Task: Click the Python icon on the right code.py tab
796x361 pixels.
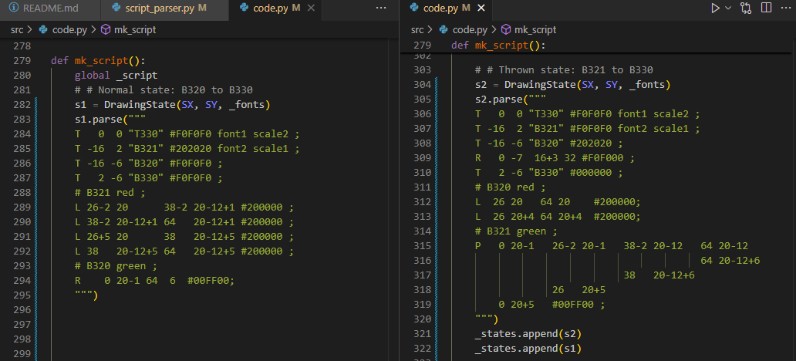Action: tap(414, 8)
